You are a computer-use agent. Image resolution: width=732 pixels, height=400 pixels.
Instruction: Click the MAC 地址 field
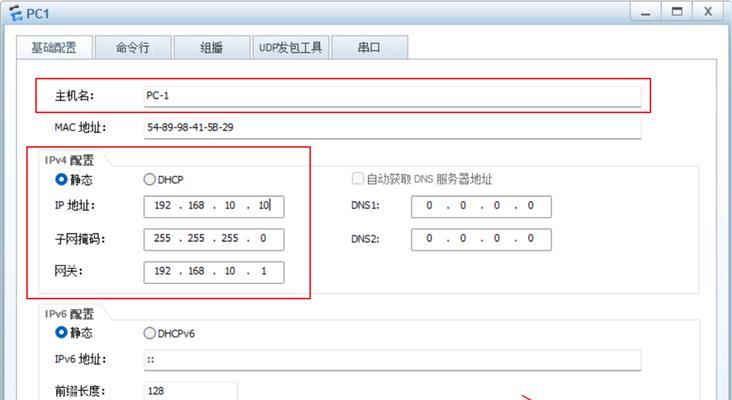pos(392,128)
